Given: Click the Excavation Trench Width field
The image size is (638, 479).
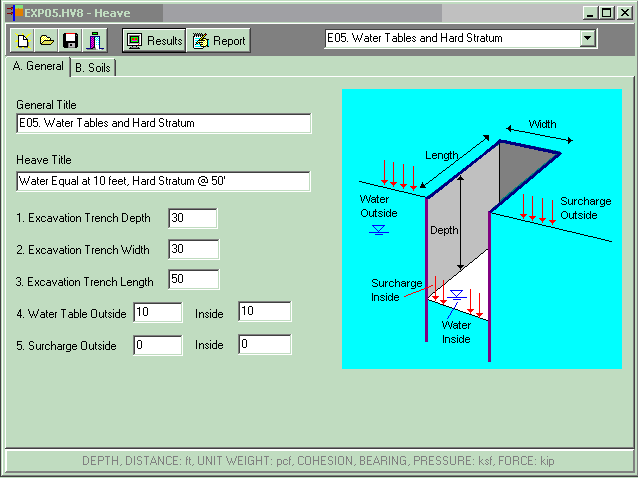Looking at the screenshot, I should coord(193,250).
